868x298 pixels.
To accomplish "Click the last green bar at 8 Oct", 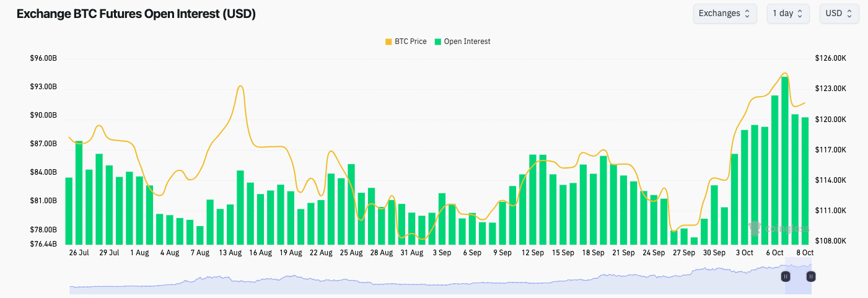I will pyautogui.click(x=805, y=181).
